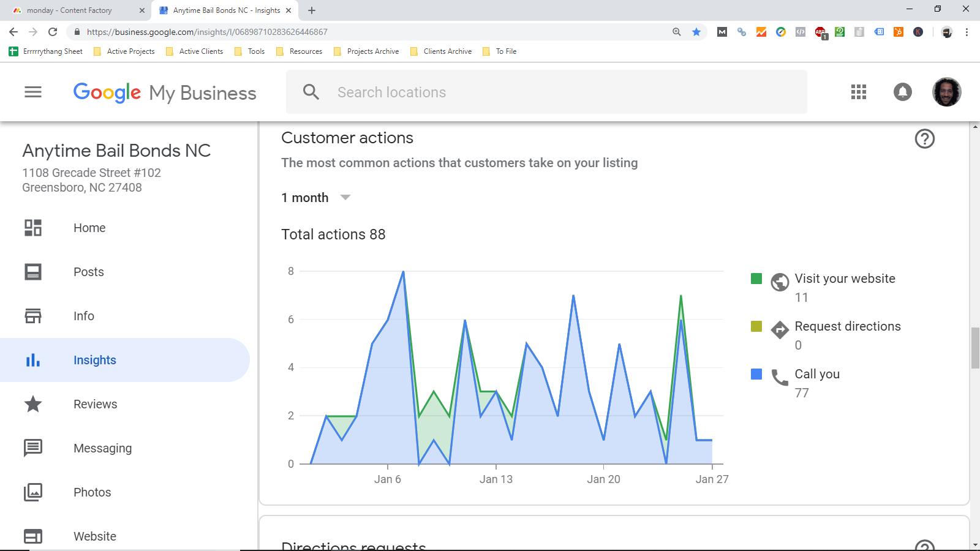Click the Photos gallery icon
Screen dimensions: 980x551
(33, 492)
